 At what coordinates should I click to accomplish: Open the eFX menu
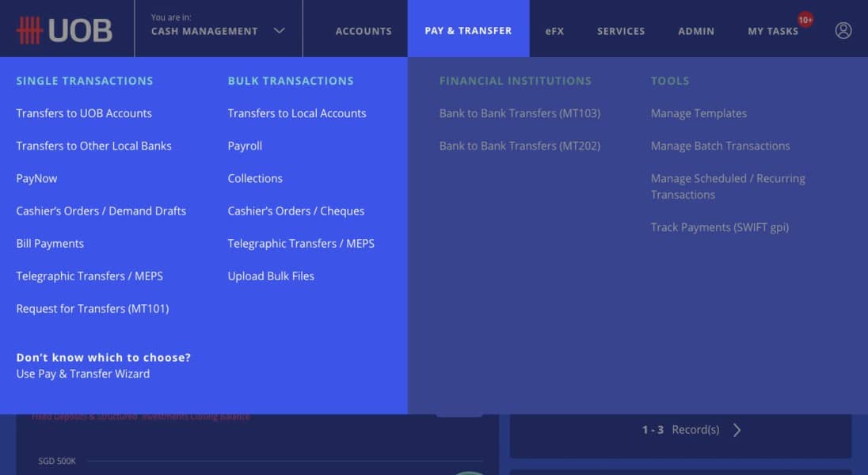coord(554,31)
